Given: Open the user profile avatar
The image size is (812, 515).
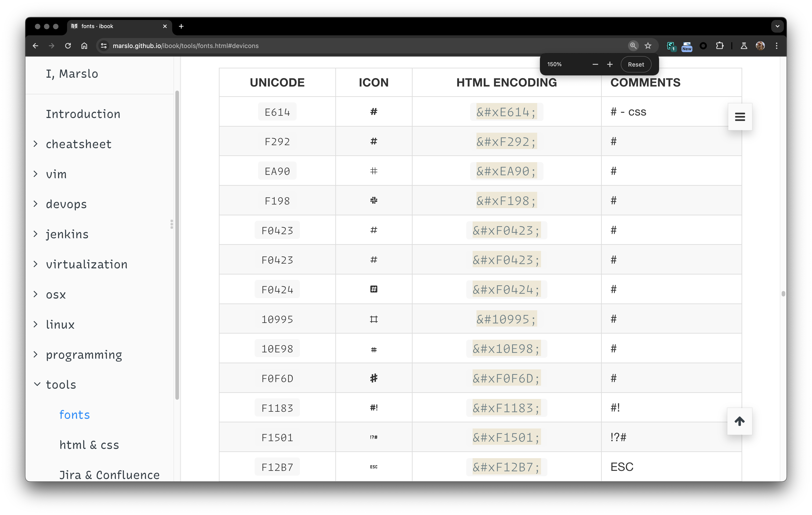Looking at the screenshot, I should point(760,46).
